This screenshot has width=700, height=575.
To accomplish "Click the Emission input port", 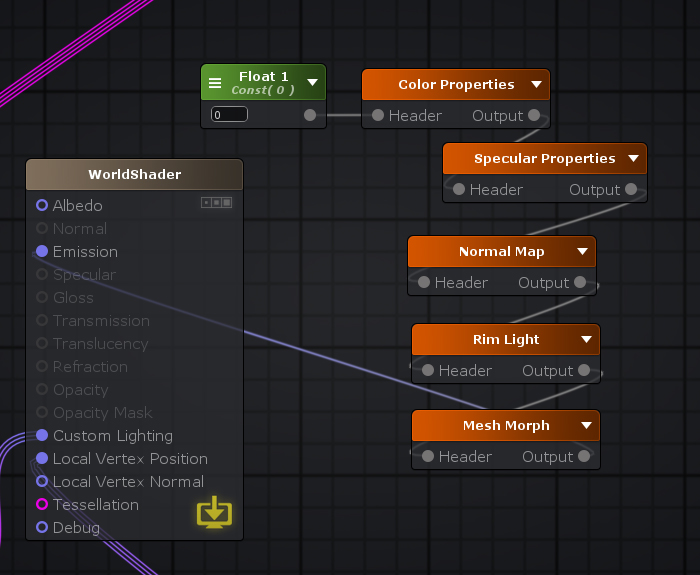I will (x=42, y=251).
